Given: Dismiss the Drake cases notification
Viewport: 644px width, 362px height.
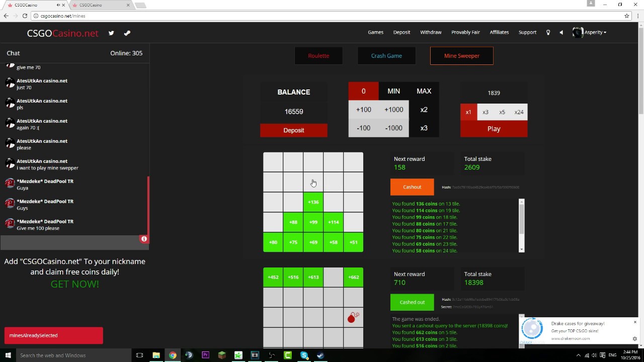Looking at the screenshot, I should coord(635,322).
